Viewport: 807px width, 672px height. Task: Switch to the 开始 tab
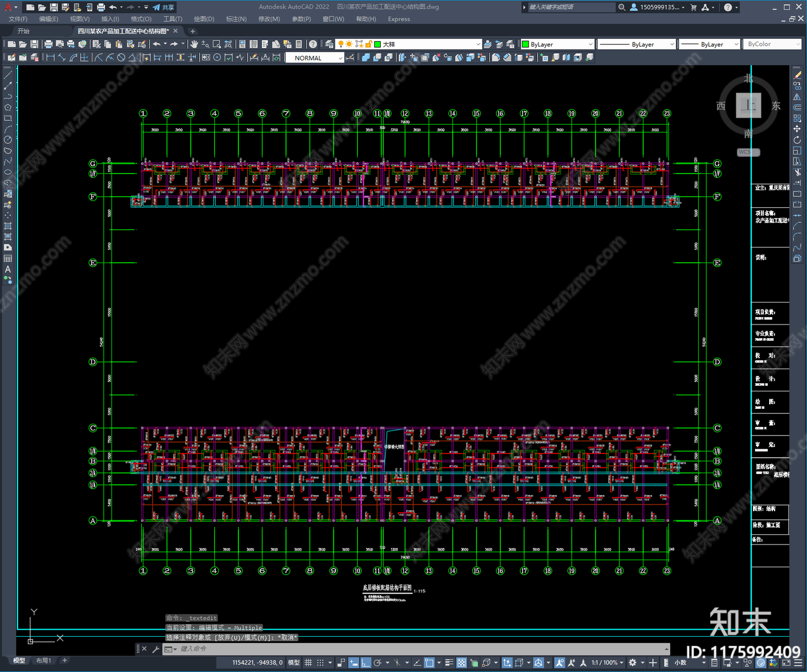(x=24, y=31)
